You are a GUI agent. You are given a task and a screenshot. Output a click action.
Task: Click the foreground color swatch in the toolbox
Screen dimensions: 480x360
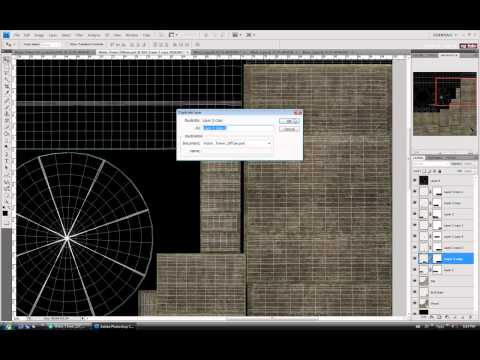point(5,213)
